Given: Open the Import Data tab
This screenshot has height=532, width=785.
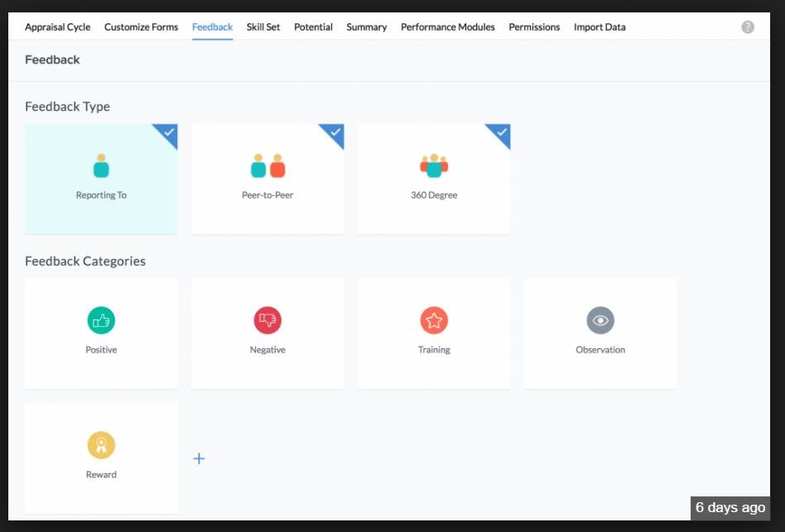Looking at the screenshot, I should (x=600, y=27).
